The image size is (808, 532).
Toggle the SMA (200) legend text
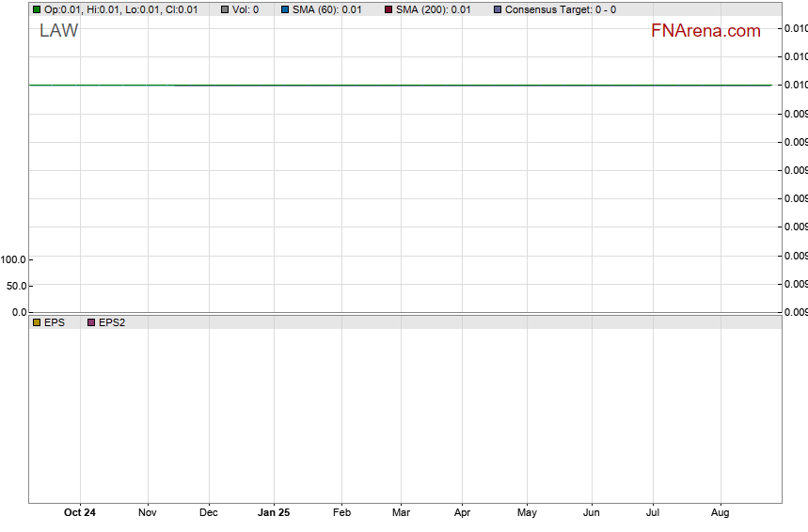click(433, 9)
